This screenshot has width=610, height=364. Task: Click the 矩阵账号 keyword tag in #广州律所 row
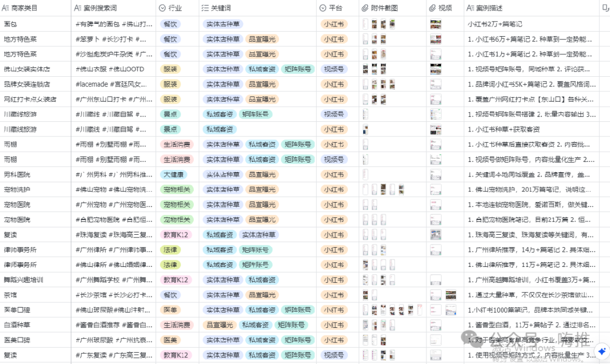point(255,250)
